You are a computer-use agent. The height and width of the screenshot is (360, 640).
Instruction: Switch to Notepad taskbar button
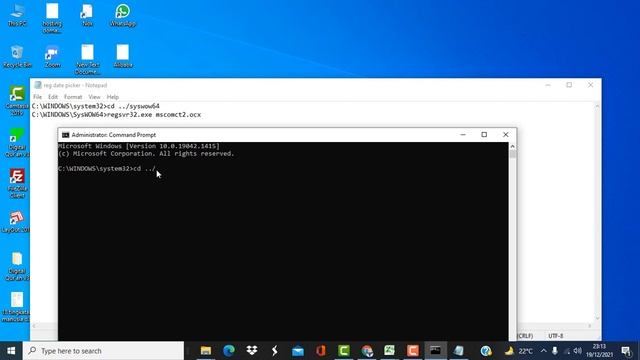pyautogui.click(x=459, y=351)
